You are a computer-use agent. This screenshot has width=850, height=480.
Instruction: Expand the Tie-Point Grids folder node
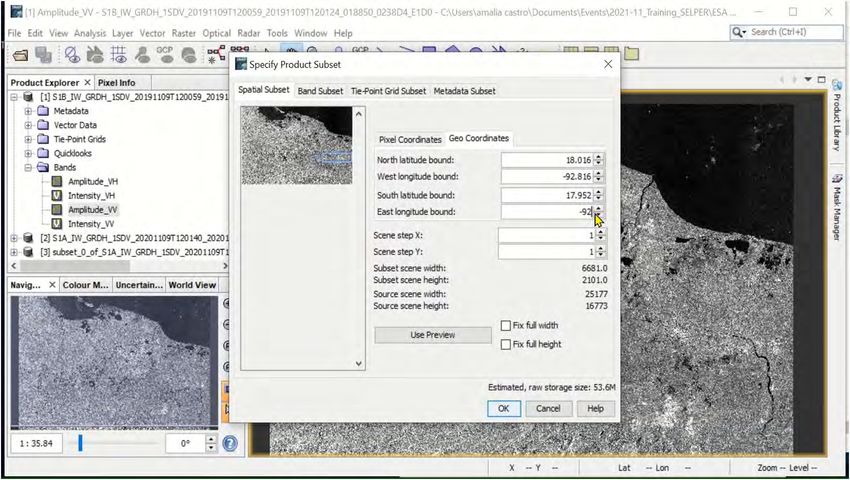(x=29, y=139)
